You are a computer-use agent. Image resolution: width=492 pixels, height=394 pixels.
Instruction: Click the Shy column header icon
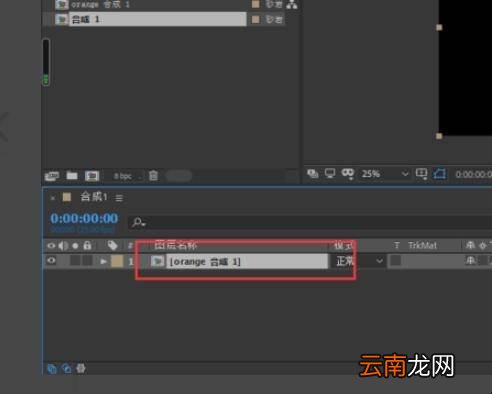[470, 245]
